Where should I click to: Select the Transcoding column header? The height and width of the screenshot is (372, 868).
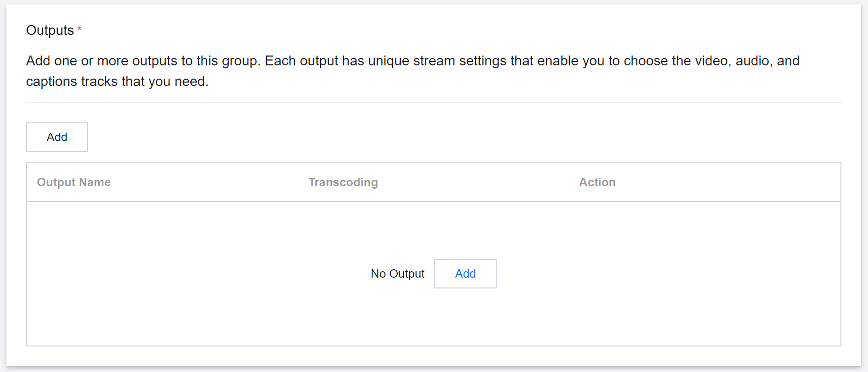pos(343,182)
